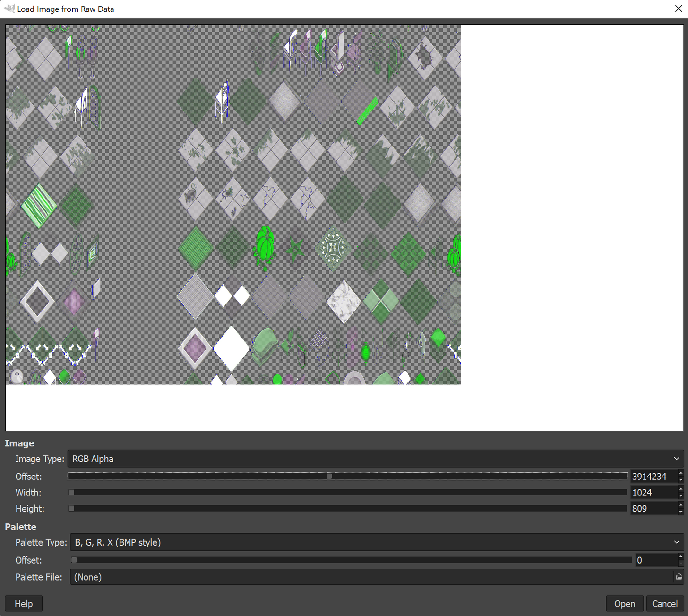Click the Height value up stepper arrow
The height and width of the screenshot is (616, 688).
pyautogui.click(x=681, y=505)
